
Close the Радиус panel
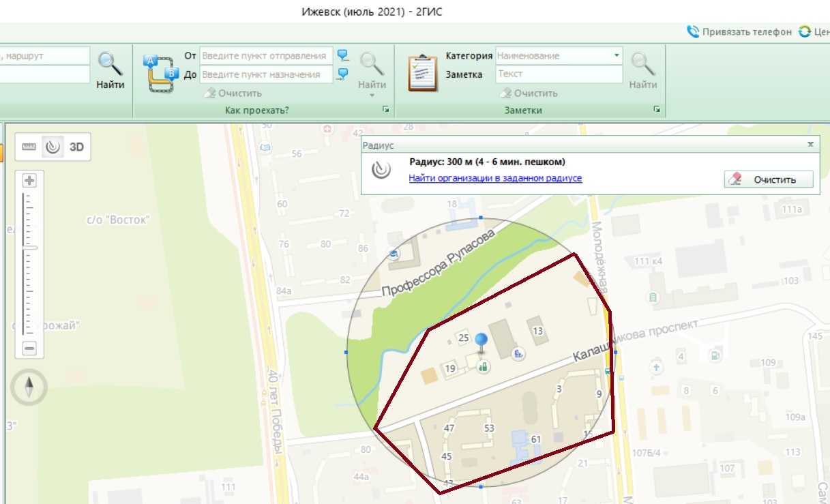tap(810, 145)
